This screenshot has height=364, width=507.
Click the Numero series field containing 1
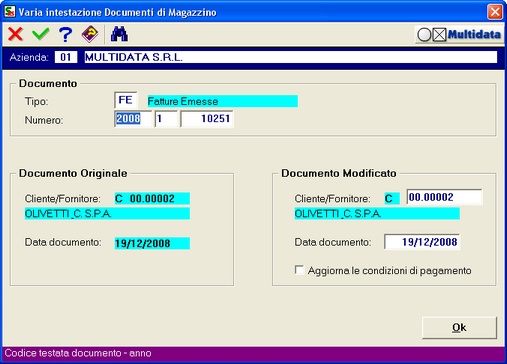coord(166,119)
